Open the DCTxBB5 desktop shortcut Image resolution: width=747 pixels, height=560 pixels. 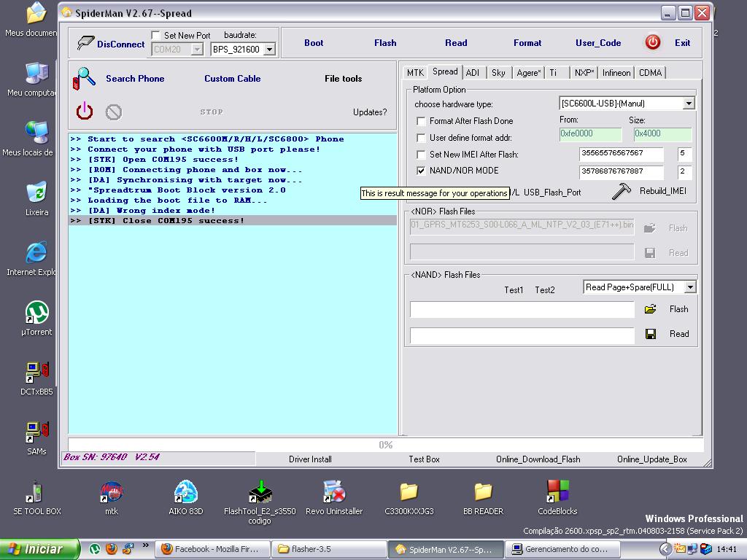pyautogui.click(x=37, y=373)
